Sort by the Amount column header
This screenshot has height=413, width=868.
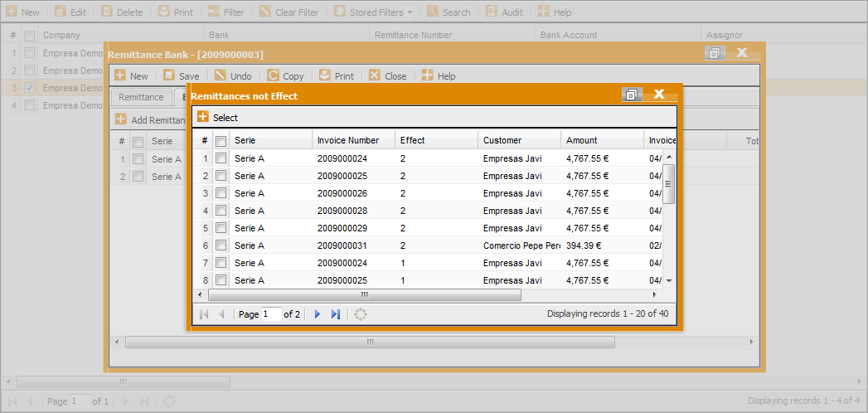(x=582, y=140)
